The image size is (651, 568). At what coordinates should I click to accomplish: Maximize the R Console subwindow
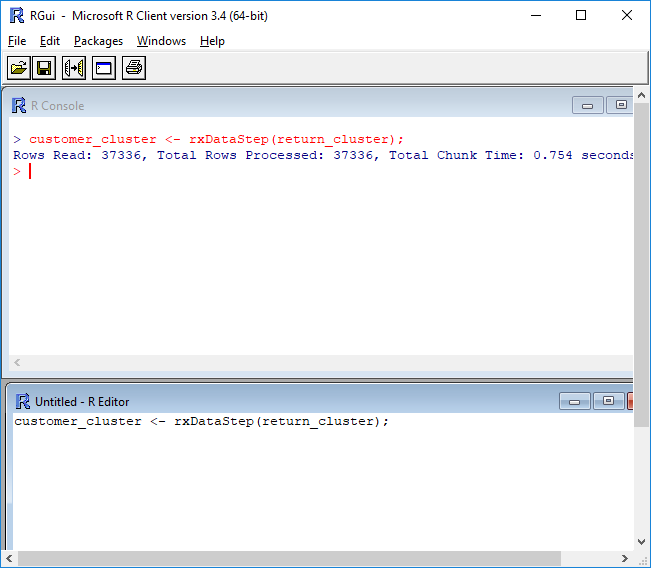(x=620, y=105)
